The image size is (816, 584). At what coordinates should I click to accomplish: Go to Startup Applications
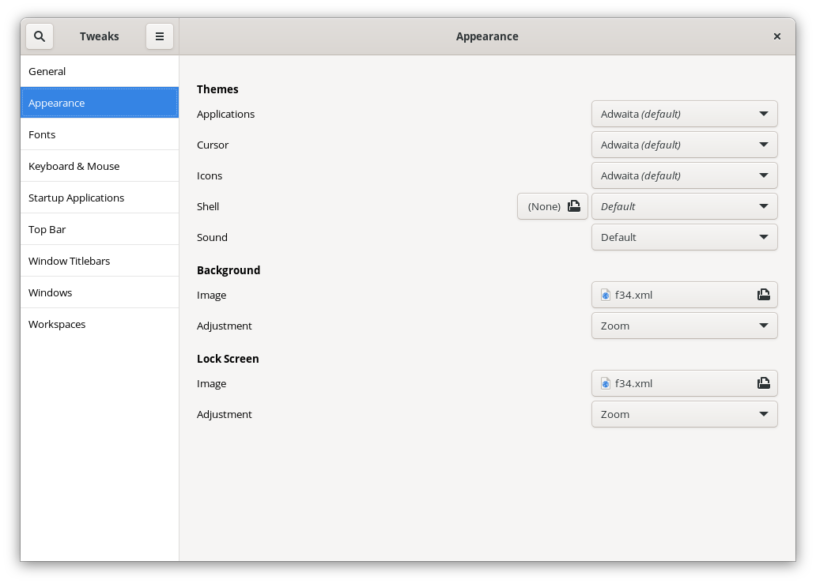[99, 197]
